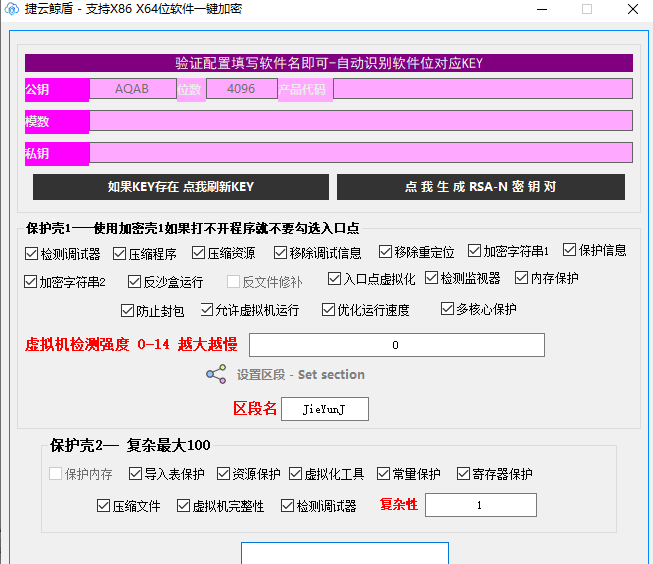Click the red 虚拟机检测强度 label
The height and width of the screenshot is (564, 653).
tap(131, 344)
